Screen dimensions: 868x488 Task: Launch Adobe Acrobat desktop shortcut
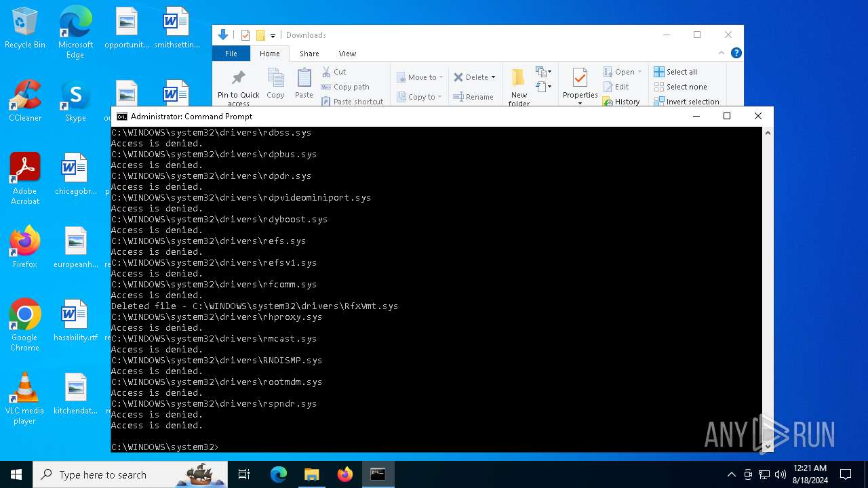point(25,179)
